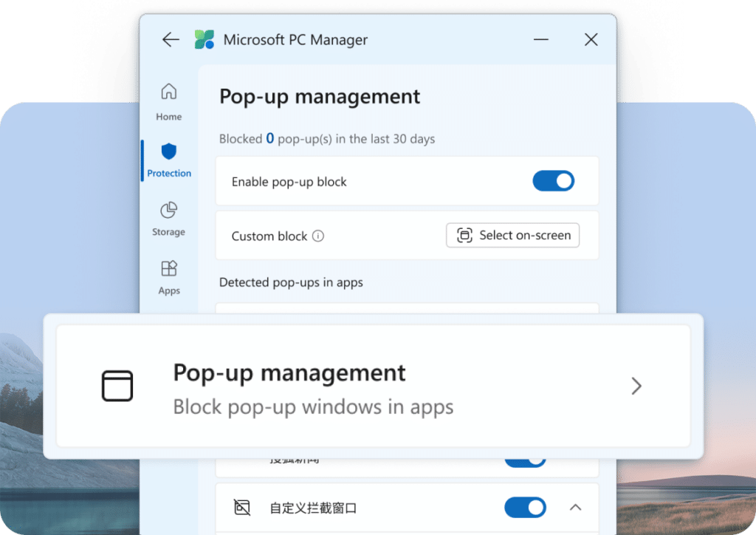Image resolution: width=756 pixels, height=535 pixels.
Task: Click the Pop-up management page heading
Action: [x=320, y=97]
